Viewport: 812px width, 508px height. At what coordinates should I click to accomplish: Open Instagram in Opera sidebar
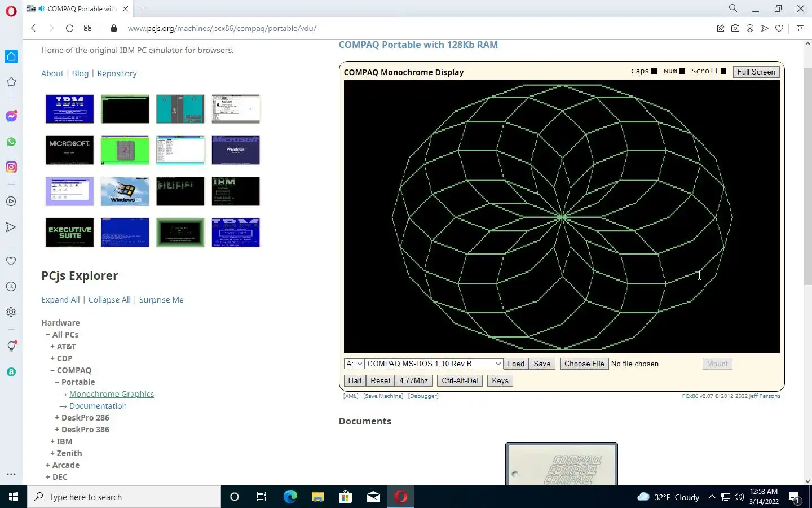(x=11, y=167)
